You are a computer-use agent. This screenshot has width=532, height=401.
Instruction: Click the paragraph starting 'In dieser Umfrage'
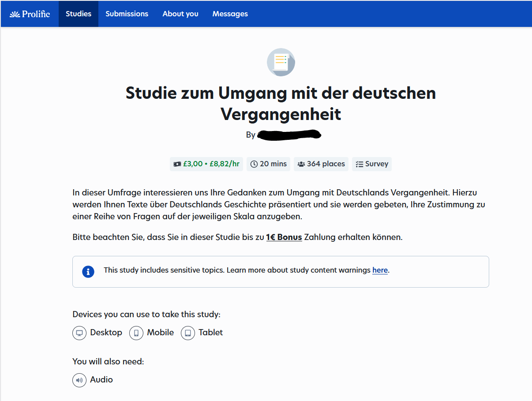click(279, 205)
